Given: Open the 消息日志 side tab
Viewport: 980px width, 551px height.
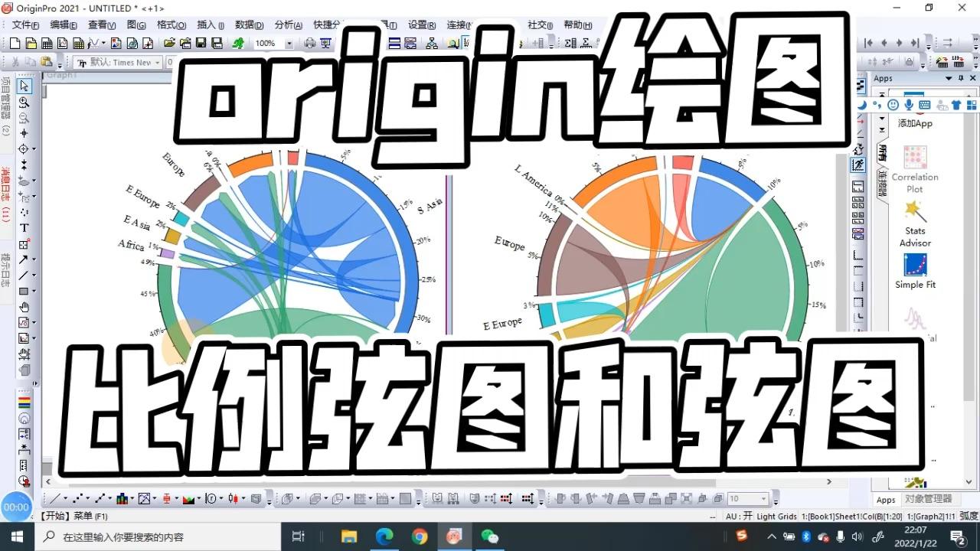Looking at the screenshot, I should coord(5,193).
